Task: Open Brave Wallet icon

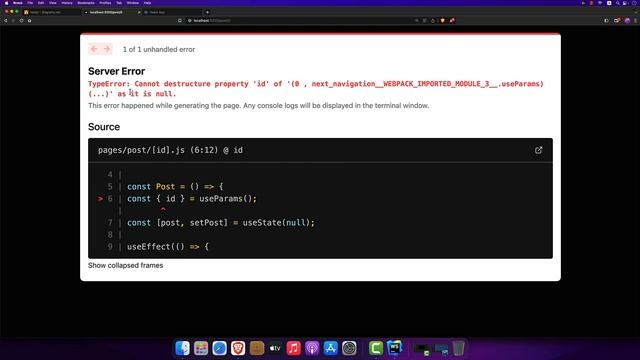Action: coord(617,20)
